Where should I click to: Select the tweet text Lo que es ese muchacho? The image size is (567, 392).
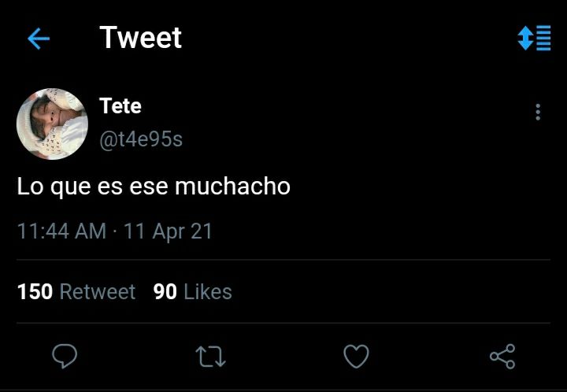pos(154,187)
